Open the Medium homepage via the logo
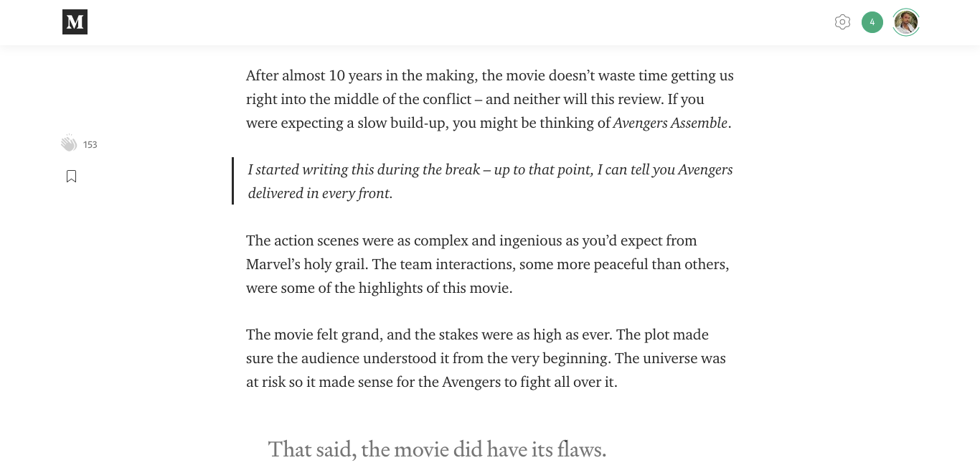The height and width of the screenshot is (473, 980). [x=75, y=22]
